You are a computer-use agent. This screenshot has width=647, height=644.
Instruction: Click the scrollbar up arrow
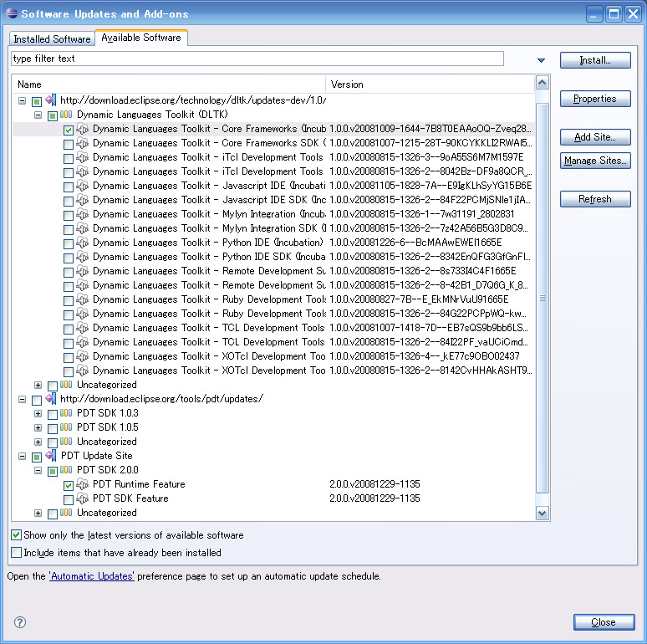[543, 83]
